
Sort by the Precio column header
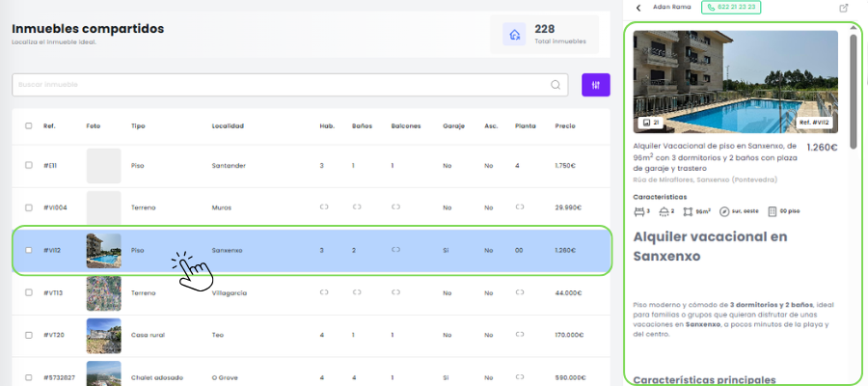565,125
